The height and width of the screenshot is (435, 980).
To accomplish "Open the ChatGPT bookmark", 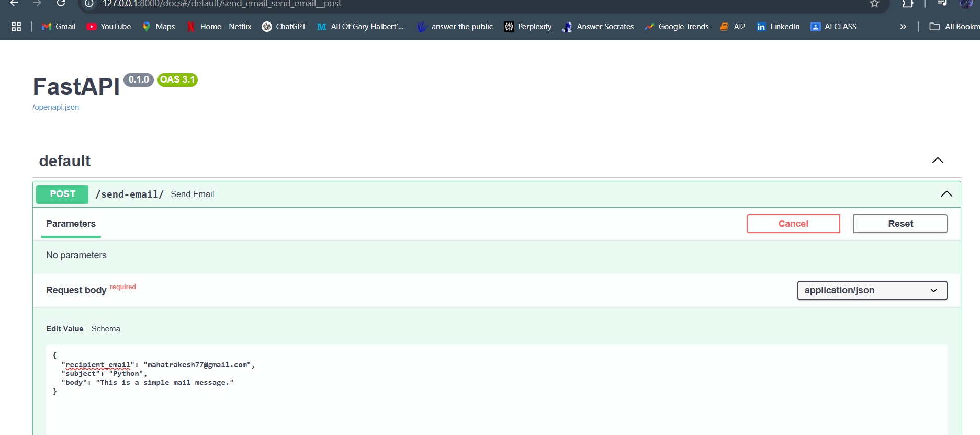I will pyautogui.click(x=284, y=27).
